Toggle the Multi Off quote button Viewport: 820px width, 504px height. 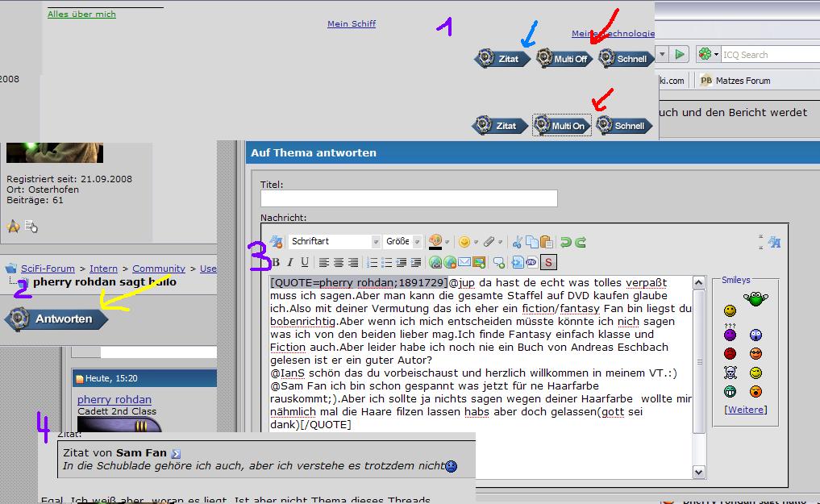[x=564, y=59]
